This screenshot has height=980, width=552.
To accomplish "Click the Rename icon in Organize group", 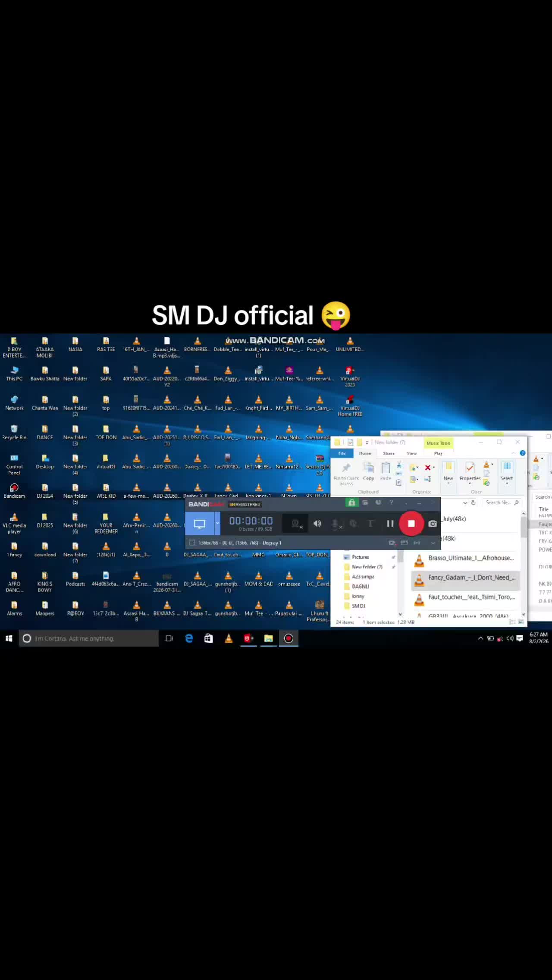I will pos(428,479).
